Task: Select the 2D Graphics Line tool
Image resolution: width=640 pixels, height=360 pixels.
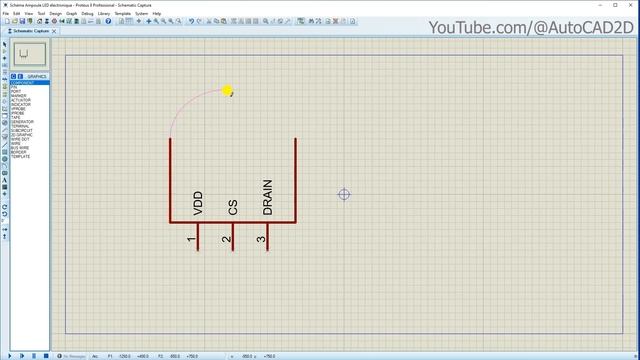Action: pos(4,145)
